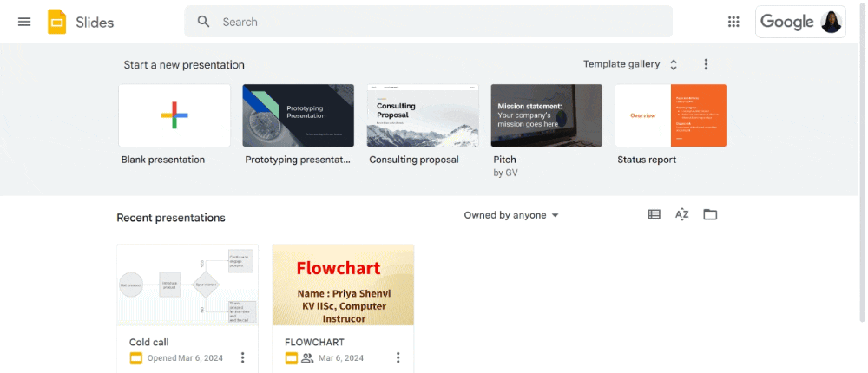
Task: Switch to list view layout
Action: coord(654,215)
